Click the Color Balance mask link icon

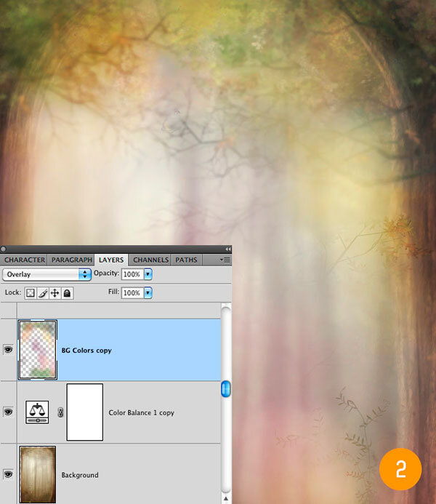click(x=60, y=412)
